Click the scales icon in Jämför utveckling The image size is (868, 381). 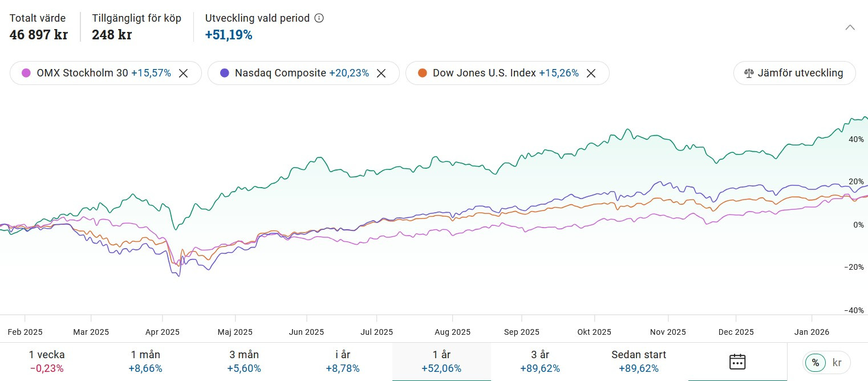click(749, 73)
